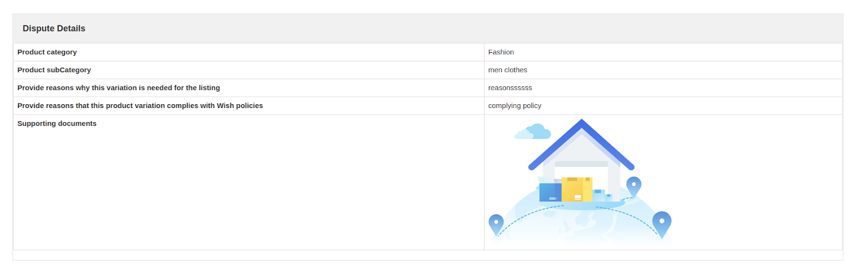Image resolution: width=868 pixels, height=273 pixels.
Task: Select the Product category label
Action: click(47, 52)
